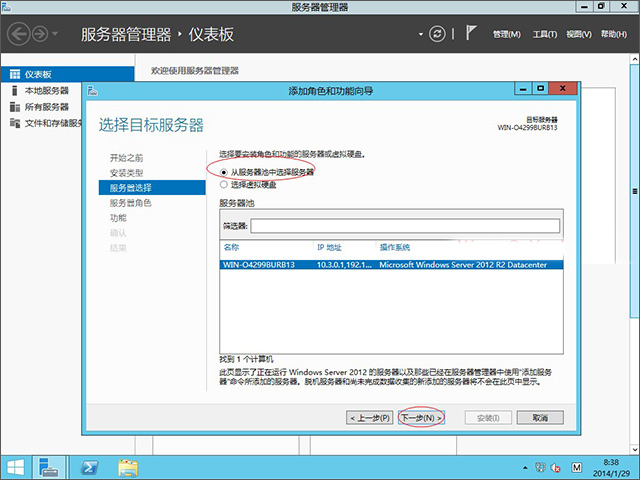Open the 帮助(H) menu
Viewport: 640px width, 480px height.
point(613,34)
